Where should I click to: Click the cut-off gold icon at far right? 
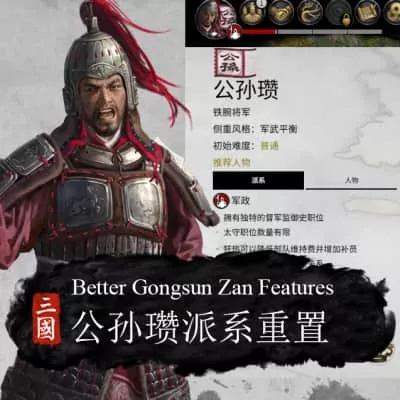[392, 13]
